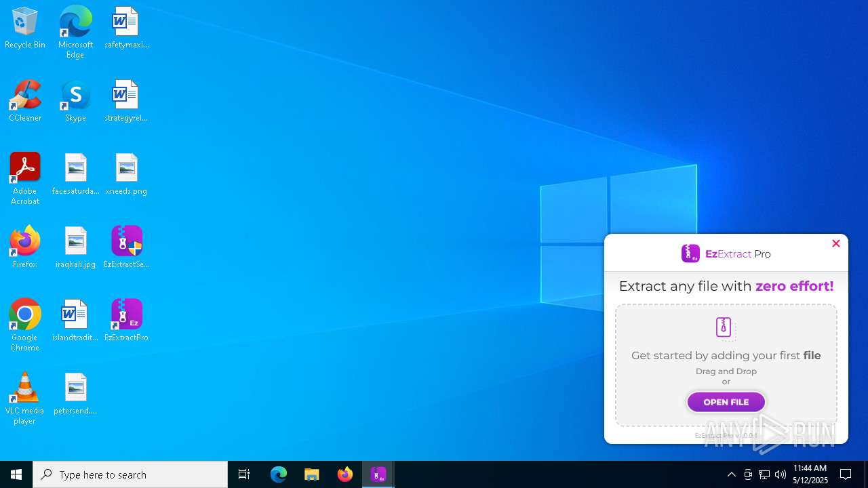Click the Meet Now tray icon
The image size is (868, 488).
coord(748,474)
